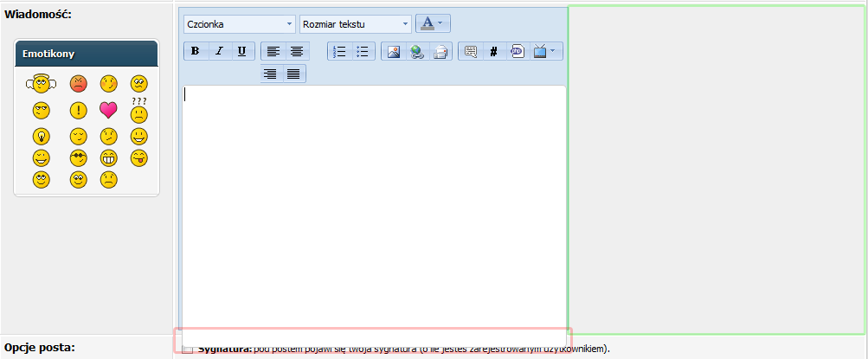Image resolution: width=868 pixels, height=359 pixels.
Task: Expand the video embed dropdown arrow
Action: point(554,51)
